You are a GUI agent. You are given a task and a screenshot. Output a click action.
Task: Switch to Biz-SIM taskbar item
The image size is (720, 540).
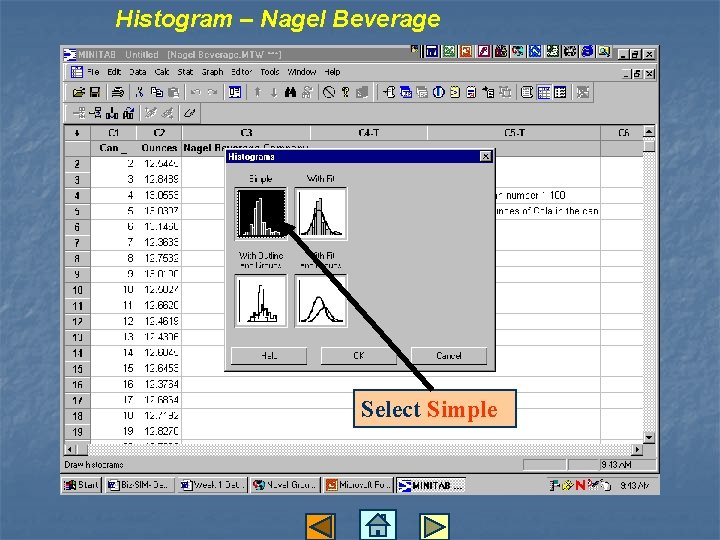[x=140, y=485]
